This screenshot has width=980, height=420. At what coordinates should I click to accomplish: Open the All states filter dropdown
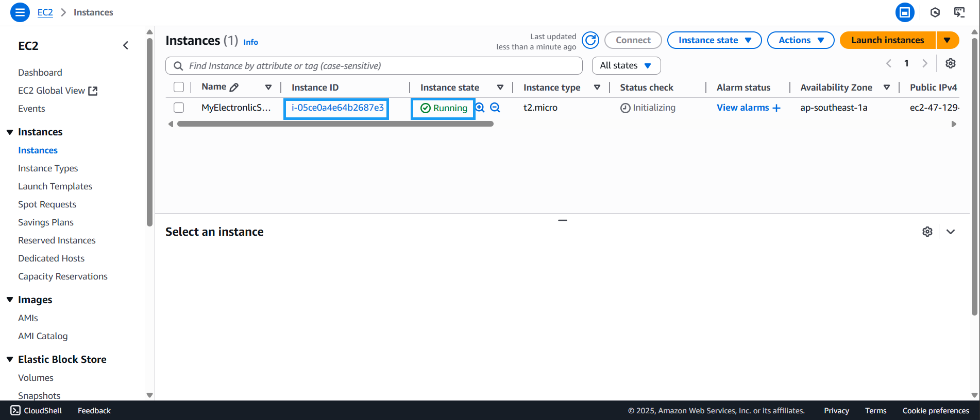pyautogui.click(x=626, y=65)
